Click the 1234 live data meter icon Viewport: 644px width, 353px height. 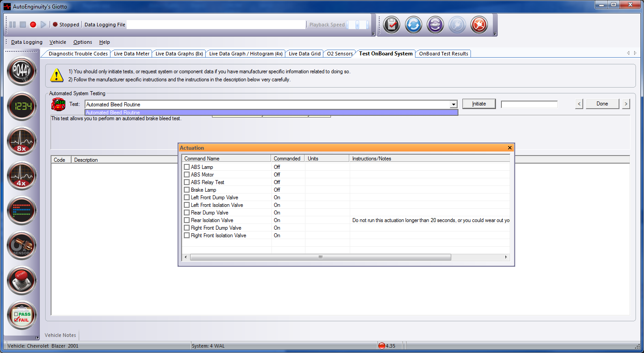point(21,106)
